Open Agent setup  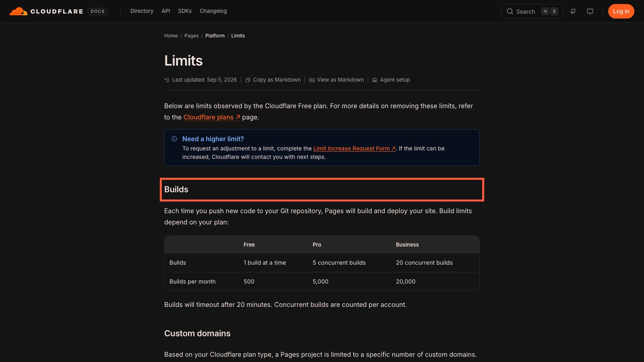[395, 80]
